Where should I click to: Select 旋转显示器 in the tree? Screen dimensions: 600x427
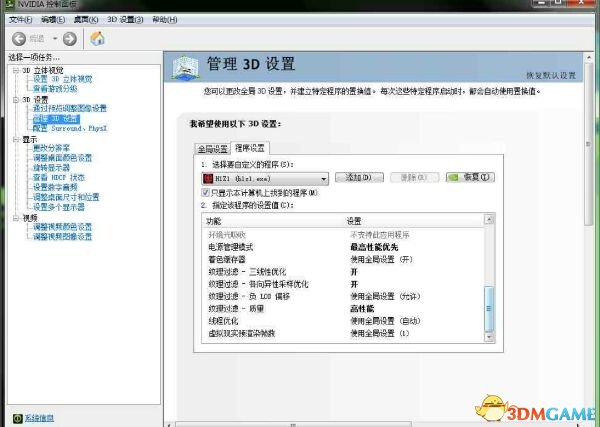click(51, 168)
